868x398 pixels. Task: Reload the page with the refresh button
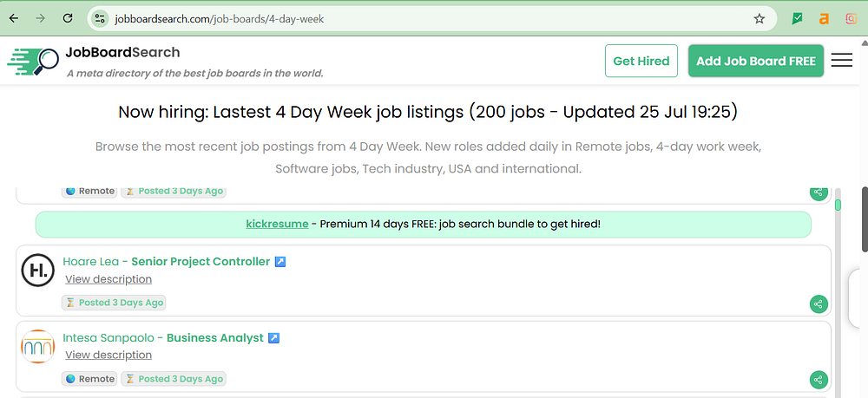click(68, 18)
